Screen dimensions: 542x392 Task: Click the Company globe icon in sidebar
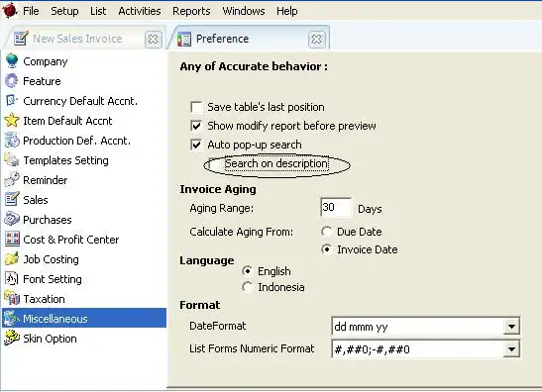(x=12, y=61)
